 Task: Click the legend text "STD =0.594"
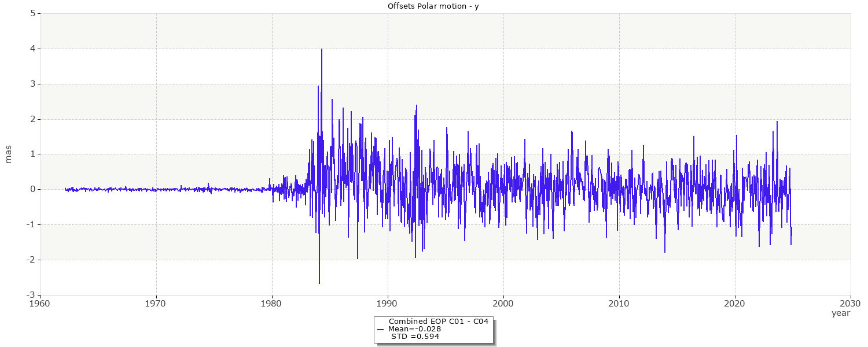[415, 336]
